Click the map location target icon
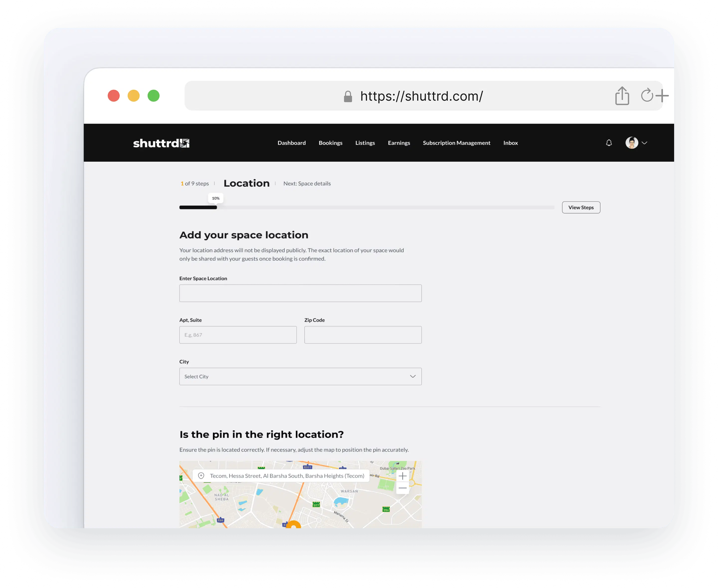This screenshot has width=718, height=588. (201, 476)
